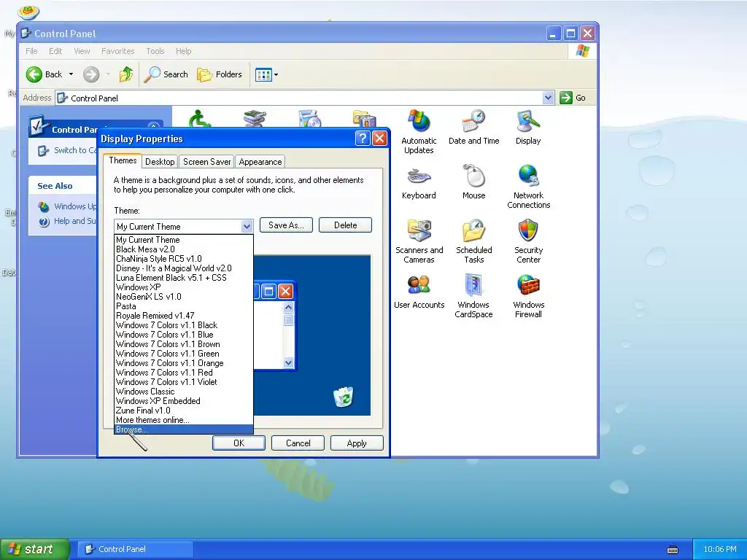The image size is (747, 560).
Task: Click the green Go arrow button
Action: click(565, 98)
